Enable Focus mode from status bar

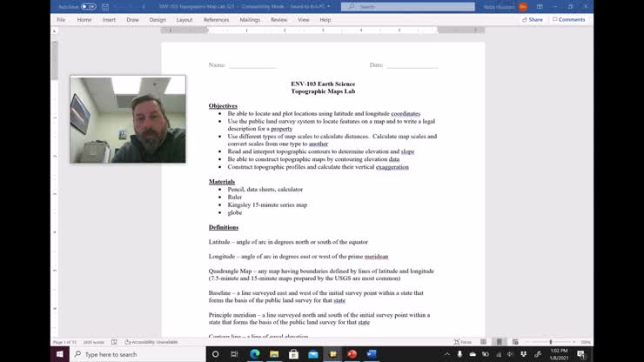pos(463,342)
